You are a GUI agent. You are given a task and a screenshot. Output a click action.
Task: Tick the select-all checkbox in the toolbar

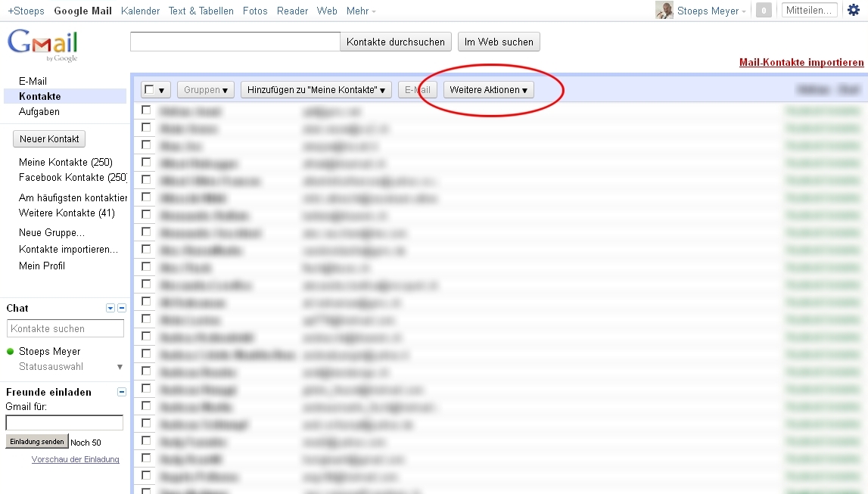[150, 89]
